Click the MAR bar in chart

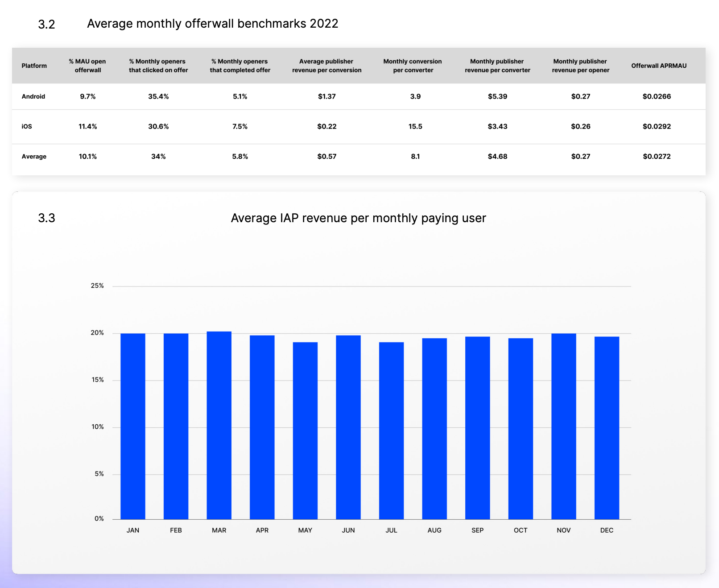tap(219, 425)
